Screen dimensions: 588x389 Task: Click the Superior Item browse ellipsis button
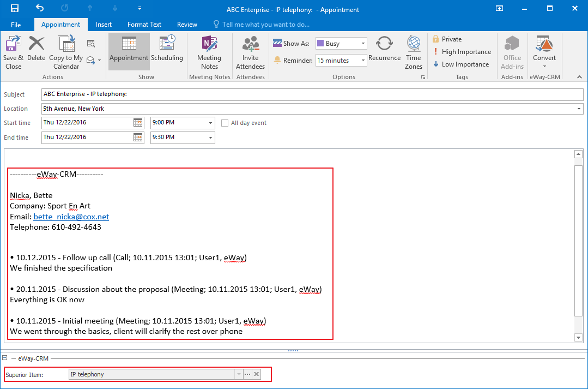pyautogui.click(x=247, y=374)
